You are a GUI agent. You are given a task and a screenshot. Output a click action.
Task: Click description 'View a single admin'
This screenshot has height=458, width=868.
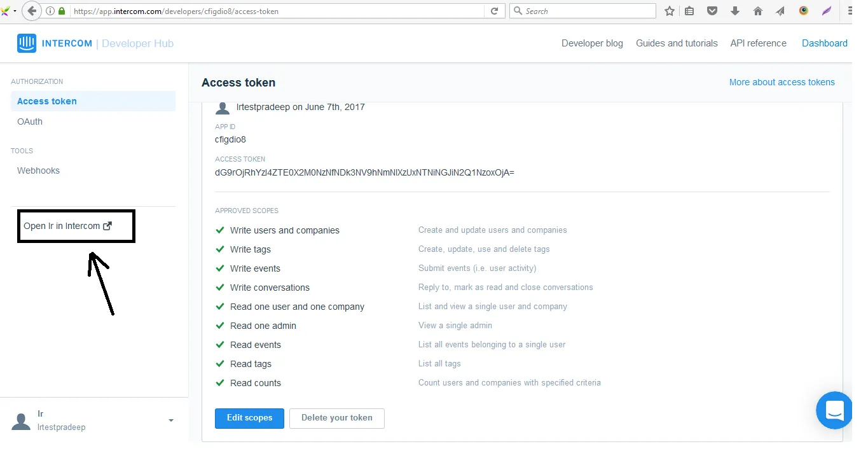[x=455, y=326]
